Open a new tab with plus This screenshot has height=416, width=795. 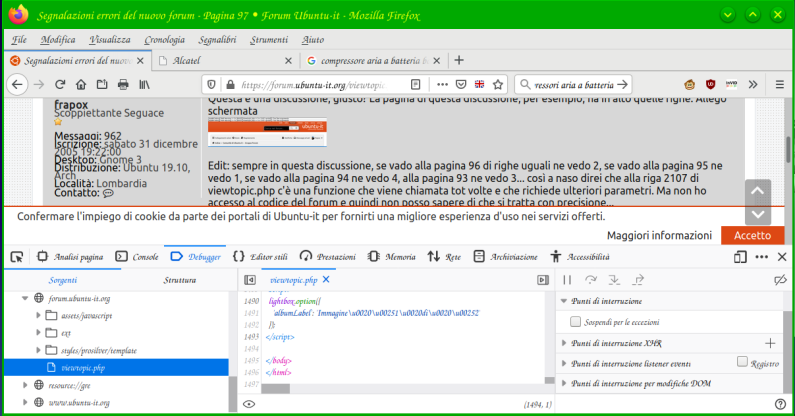[x=459, y=60]
